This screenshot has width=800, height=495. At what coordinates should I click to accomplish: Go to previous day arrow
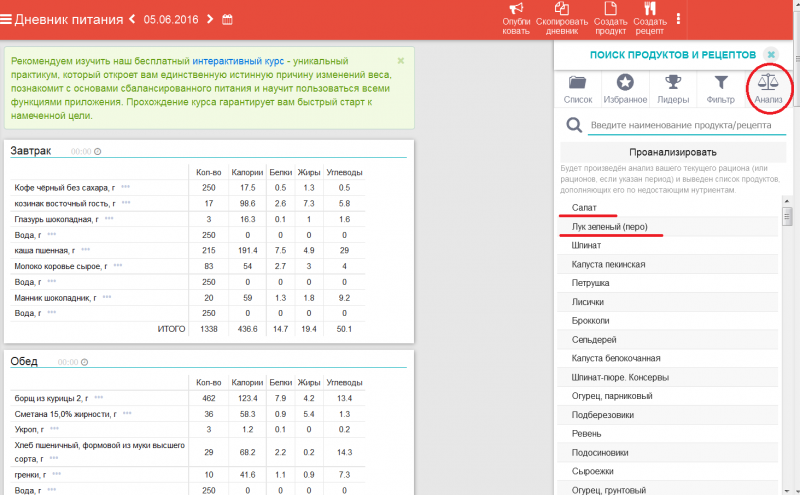click(x=133, y=19)
